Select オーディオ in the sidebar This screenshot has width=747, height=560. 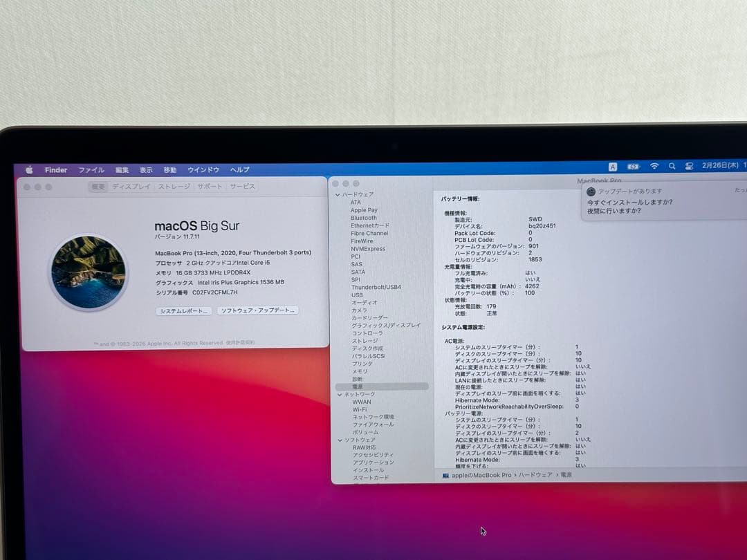(x=364, y=302)
